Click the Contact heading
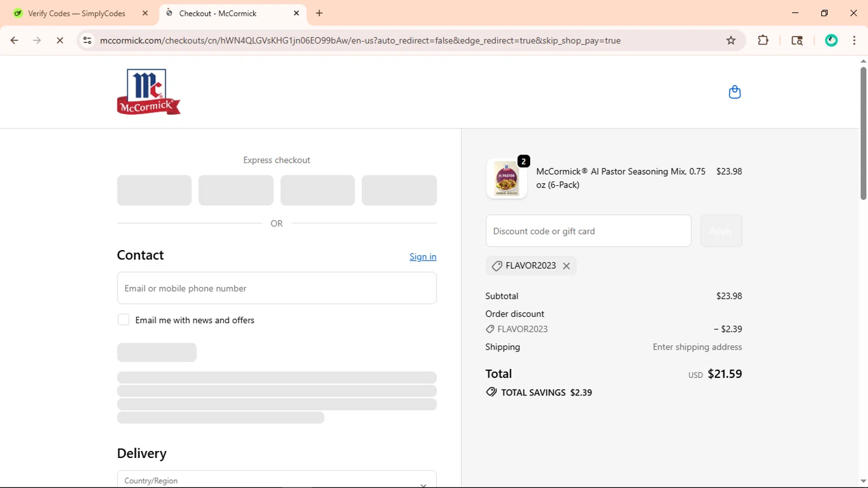 [x=140, y=255]
